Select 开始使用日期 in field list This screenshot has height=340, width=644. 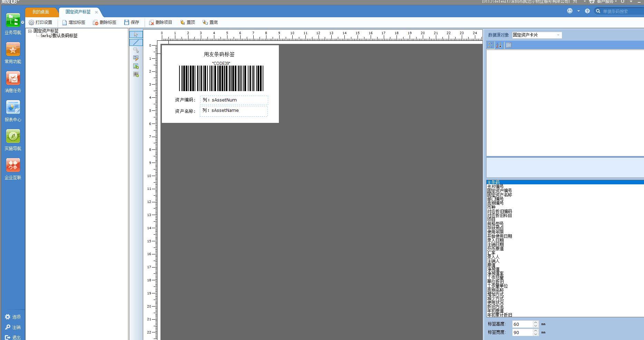[x=565, y=236]
